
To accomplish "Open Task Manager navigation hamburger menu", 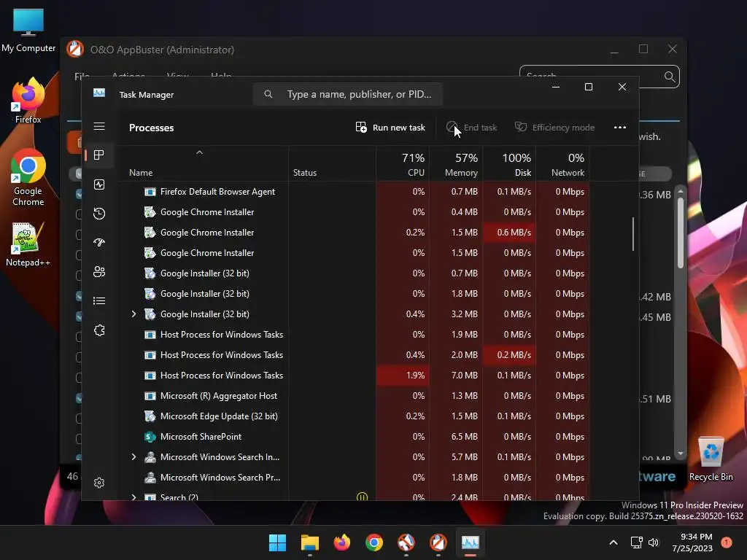I will coord(99,126).
